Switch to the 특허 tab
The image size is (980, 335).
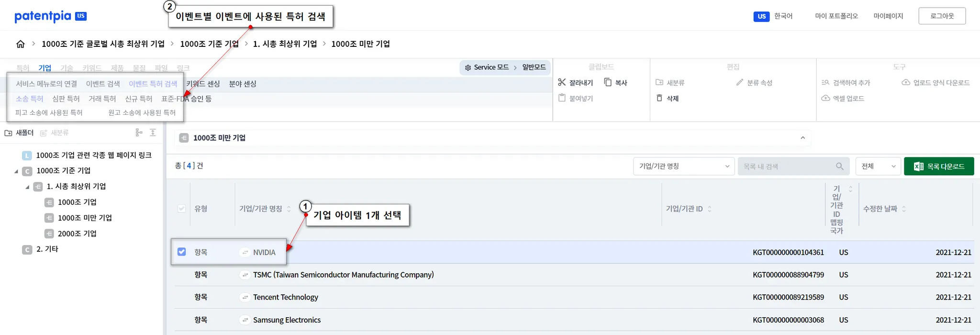point(23,68)
